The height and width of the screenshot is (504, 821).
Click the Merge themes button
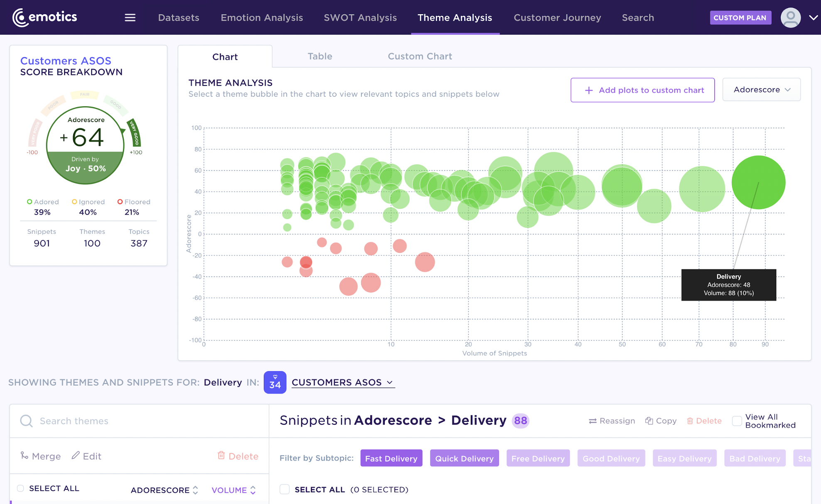tap(41, 456)
